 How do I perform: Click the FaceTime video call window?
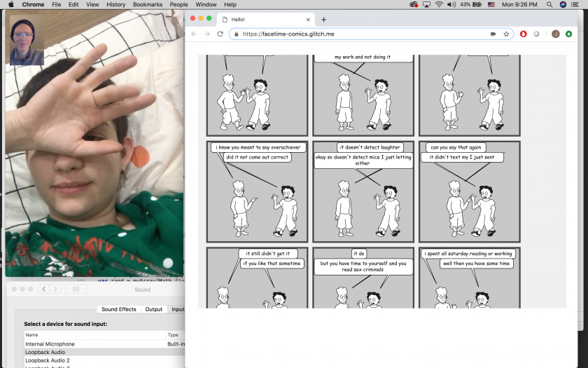coord(94,143)
